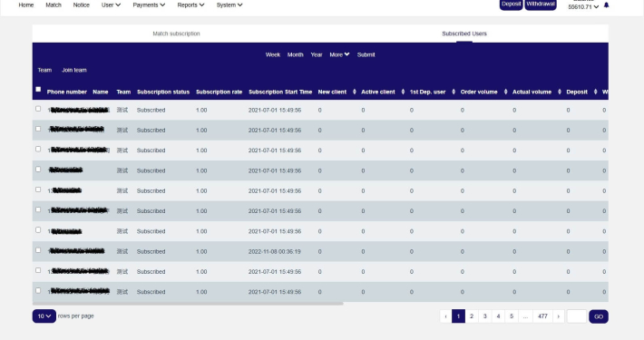Screen dimensions: 644x340
Task: Sort by Order volume column arrows
Action: click(x=505, y=92)
